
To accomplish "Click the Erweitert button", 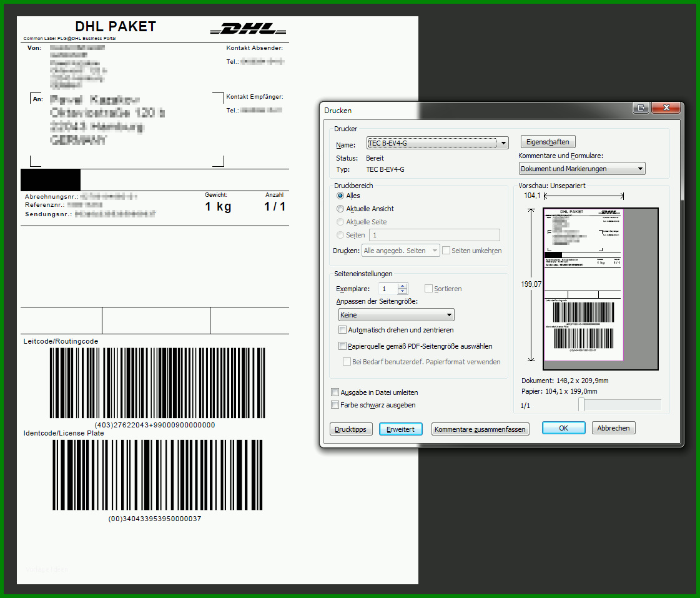I will [400, 429].
